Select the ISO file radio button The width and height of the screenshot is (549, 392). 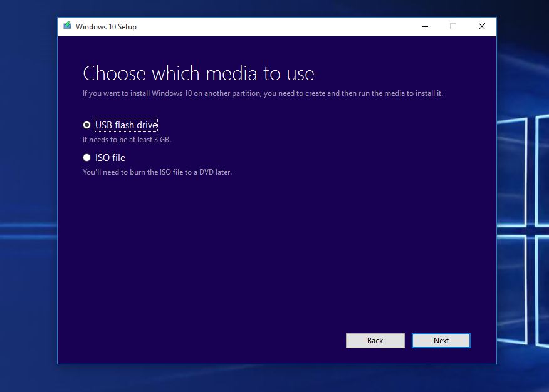point(86,158)
